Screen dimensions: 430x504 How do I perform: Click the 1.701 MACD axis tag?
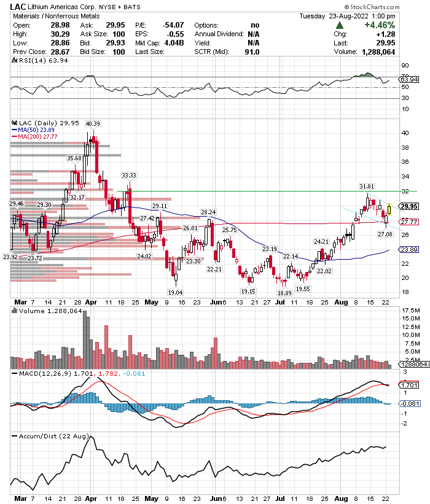[409, 385]
